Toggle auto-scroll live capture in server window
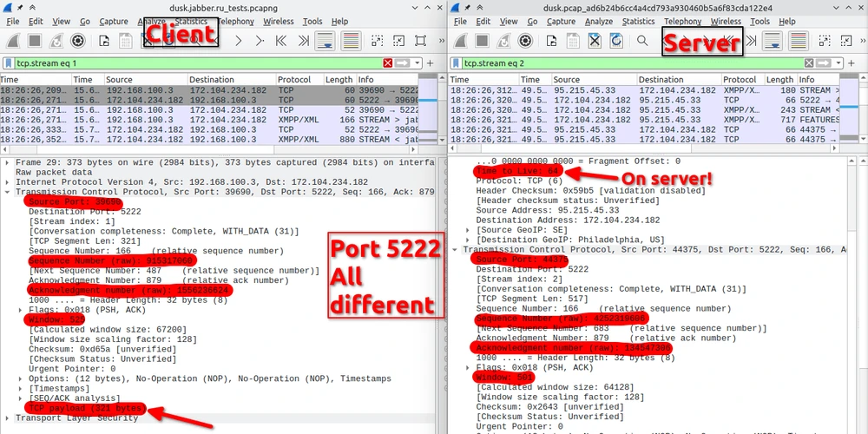Image resolution: width=868 pixels, height=434 pixels. (774, 41)
